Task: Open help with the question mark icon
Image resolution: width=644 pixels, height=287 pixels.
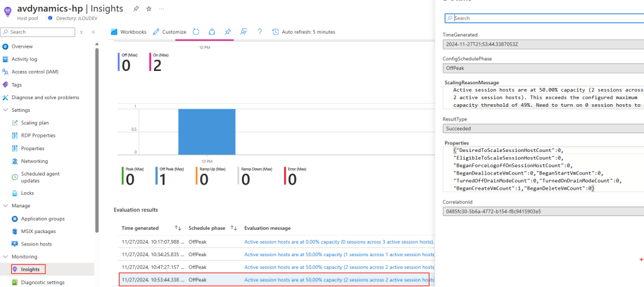Action: coord(260,32)
